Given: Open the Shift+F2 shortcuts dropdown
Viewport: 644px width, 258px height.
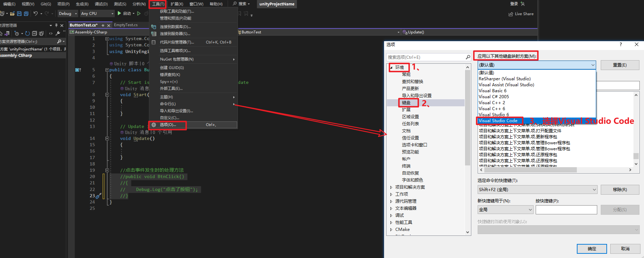Looking at the screenshot, I should coord(537,189).
